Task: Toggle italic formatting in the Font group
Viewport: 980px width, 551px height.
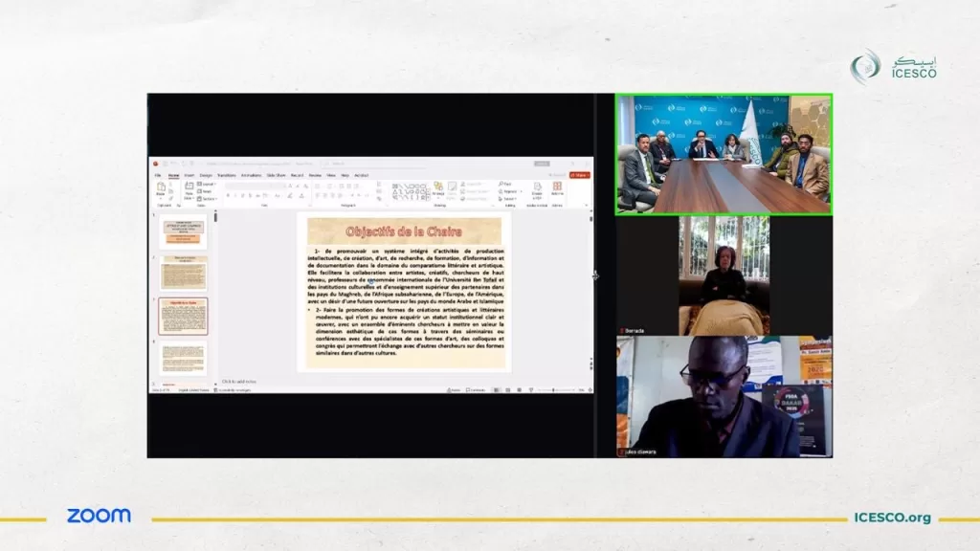Action: [x=235, y=196]
